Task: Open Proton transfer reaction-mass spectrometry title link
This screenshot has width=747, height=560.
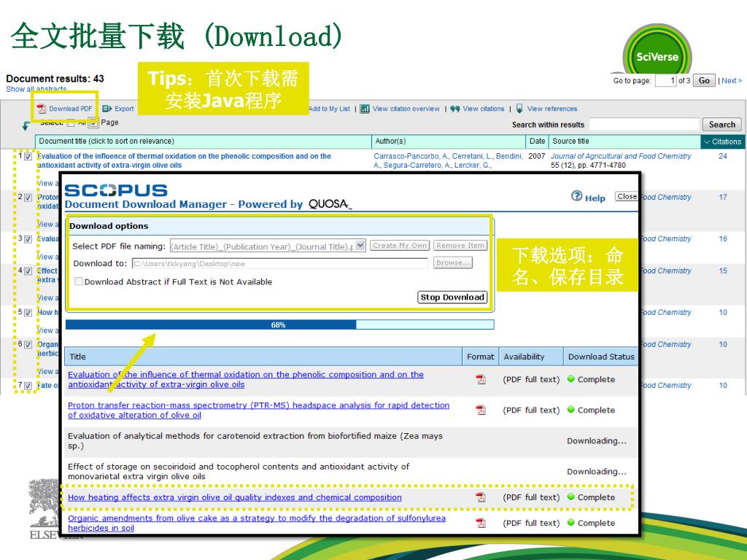Action: (258, 410)
